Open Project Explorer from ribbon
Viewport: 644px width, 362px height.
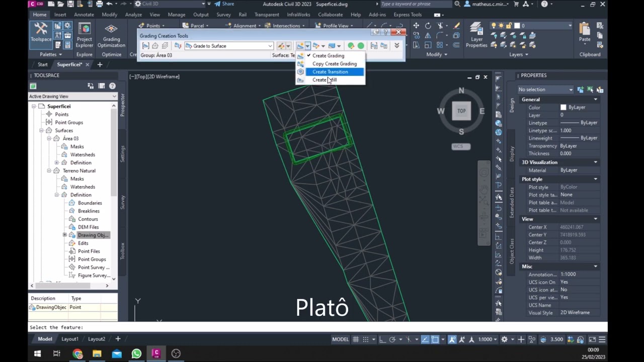click(85, 35)
